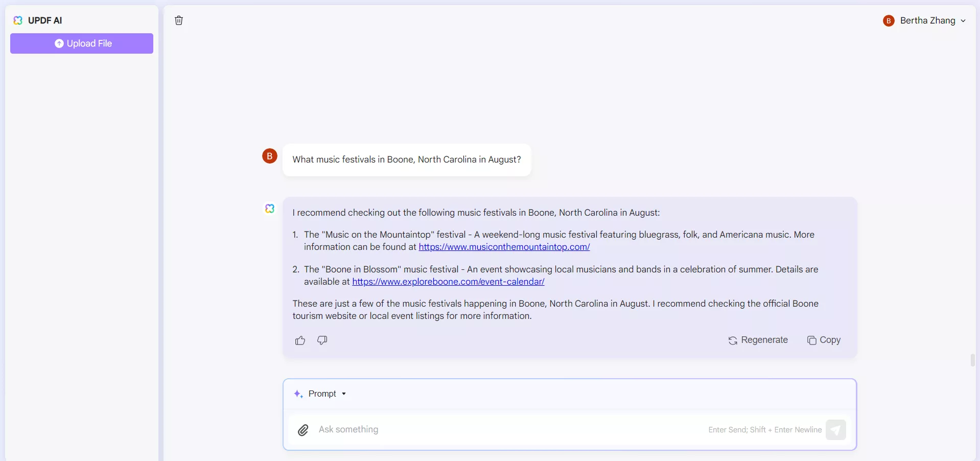Screen dimensions: 980x461
Task: Click the thumbs up icon on response
Action: (300, 340)
